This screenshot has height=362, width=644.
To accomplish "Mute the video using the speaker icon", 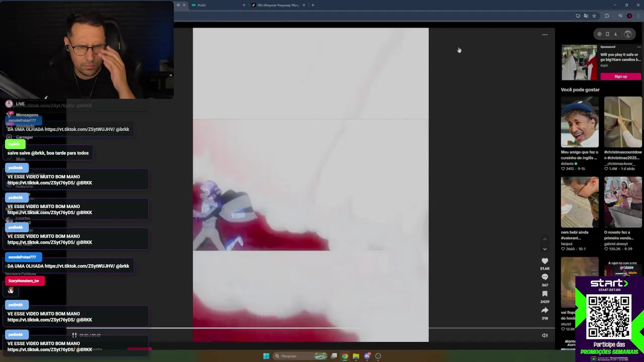I will click(x=544, y=335).
